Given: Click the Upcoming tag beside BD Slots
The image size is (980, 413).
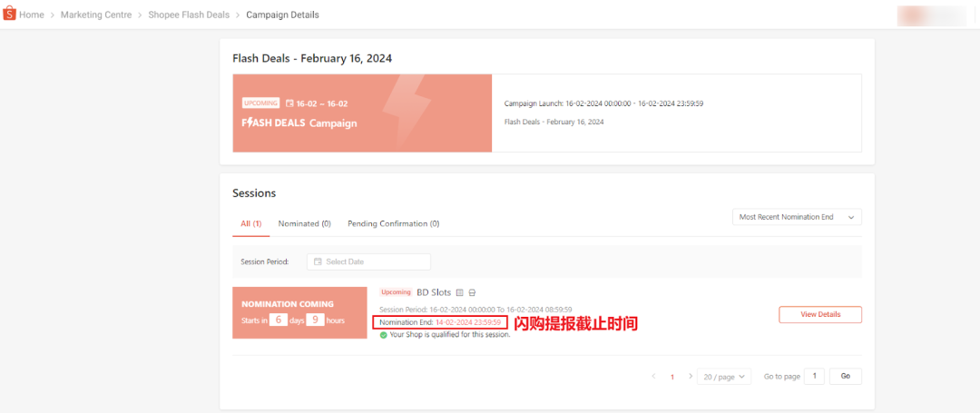Looking at the screenshot, I should coord(397,292).
